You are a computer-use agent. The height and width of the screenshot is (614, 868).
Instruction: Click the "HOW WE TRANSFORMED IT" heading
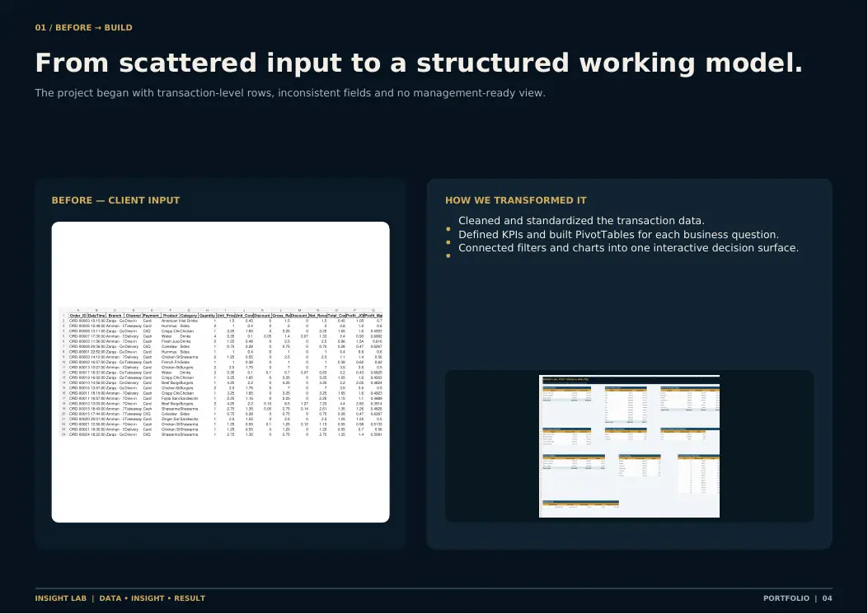[x=516, y=200]
